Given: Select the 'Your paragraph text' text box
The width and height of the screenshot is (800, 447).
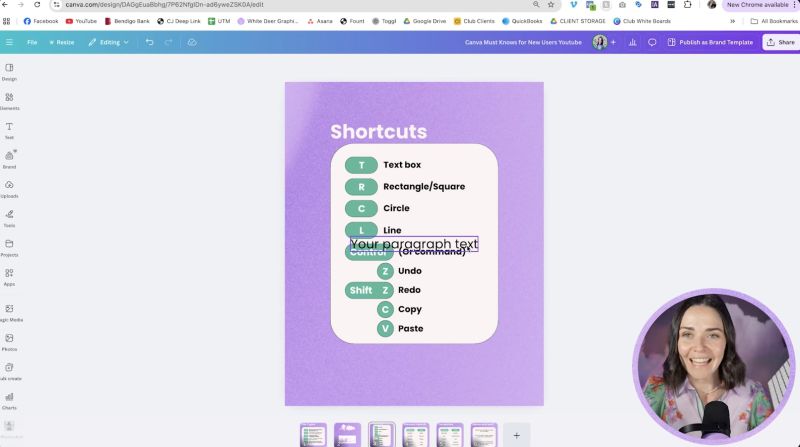Looking at the screenshot, I should pos(414,244).
